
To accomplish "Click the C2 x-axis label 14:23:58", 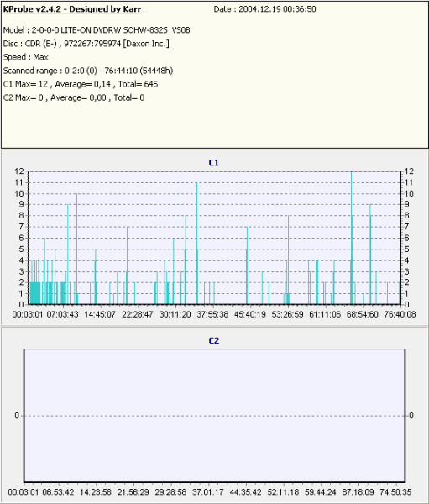I will 96,492.
